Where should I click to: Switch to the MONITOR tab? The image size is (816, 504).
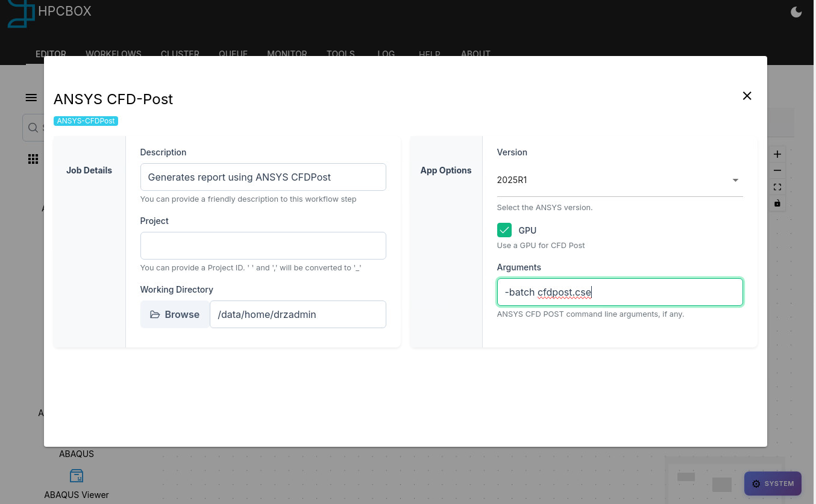[287, 54]
